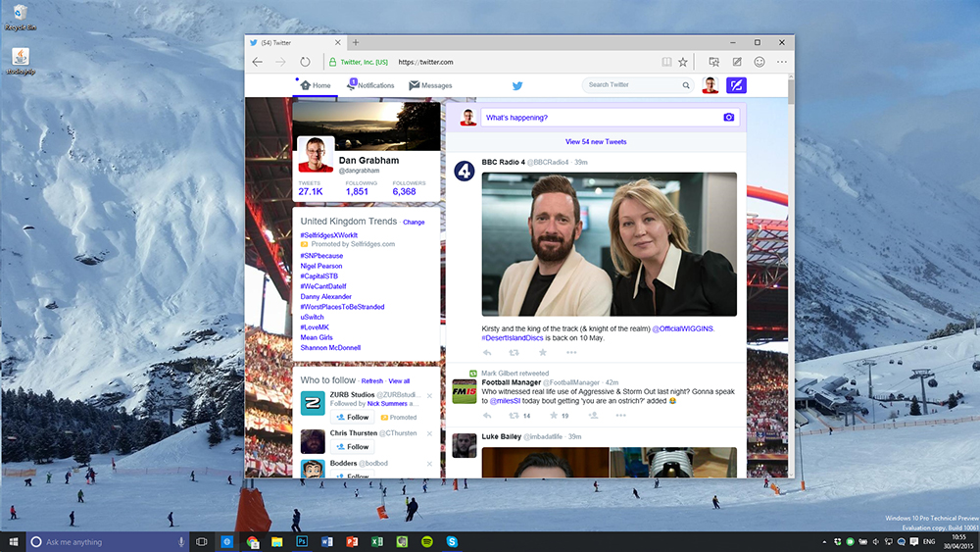Open the #SelfridgesXWorkIt trend
980x552 pixels.
328,235
